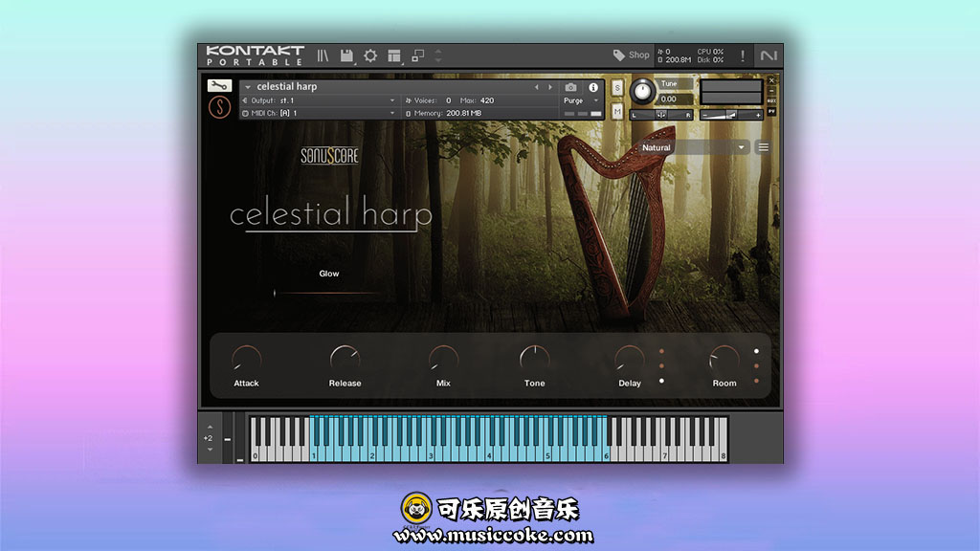This screenshot has width=980, height=551.
Task: Click the Native Instruments logo icon
Action: click(768, 55)
